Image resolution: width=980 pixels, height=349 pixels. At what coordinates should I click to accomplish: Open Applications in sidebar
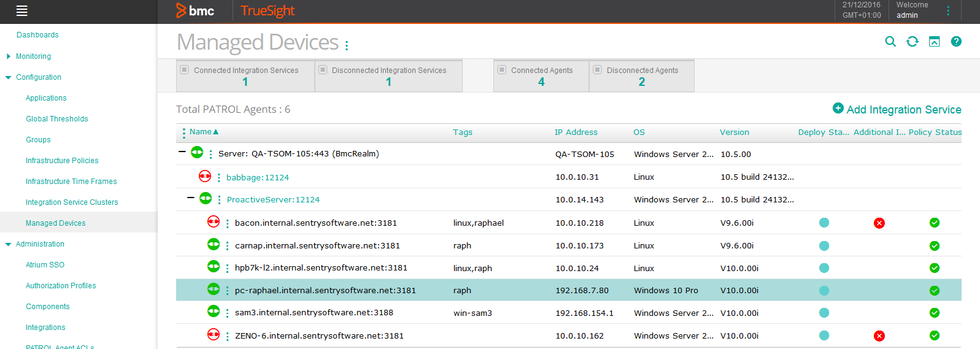click(x=46, y=98)
